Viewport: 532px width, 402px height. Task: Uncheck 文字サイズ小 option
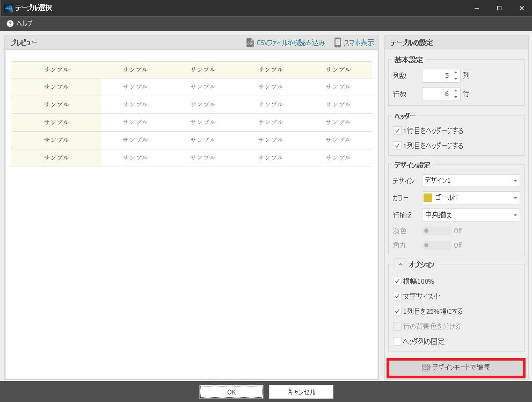click(397, 296)
